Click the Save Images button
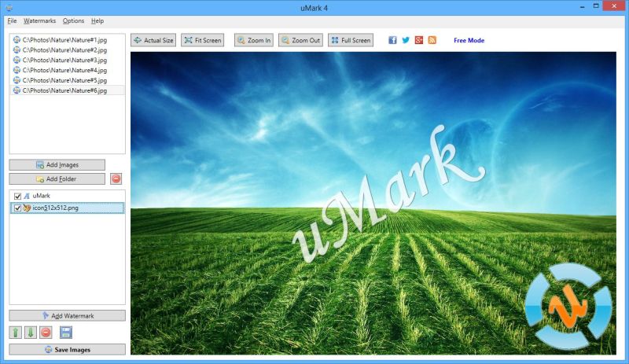This screenshot has width=629, height=364. 67,349
